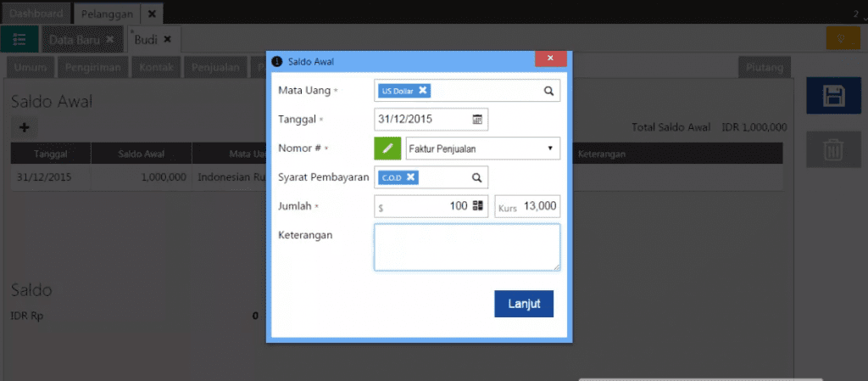Search currencies in Mata Uang field

pyautogui.click(x=548, y=92)
